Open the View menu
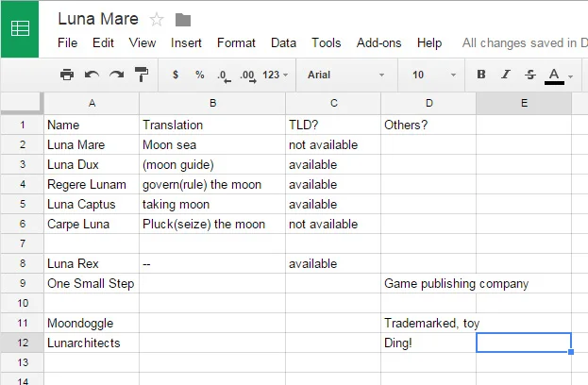 pos(143,42)
